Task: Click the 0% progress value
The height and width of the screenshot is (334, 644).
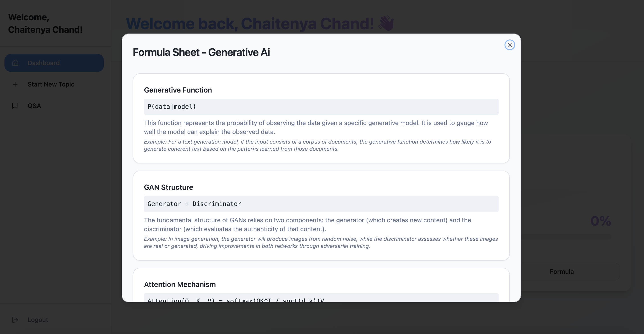Action: pyautogui.click(x=601, y=221)
